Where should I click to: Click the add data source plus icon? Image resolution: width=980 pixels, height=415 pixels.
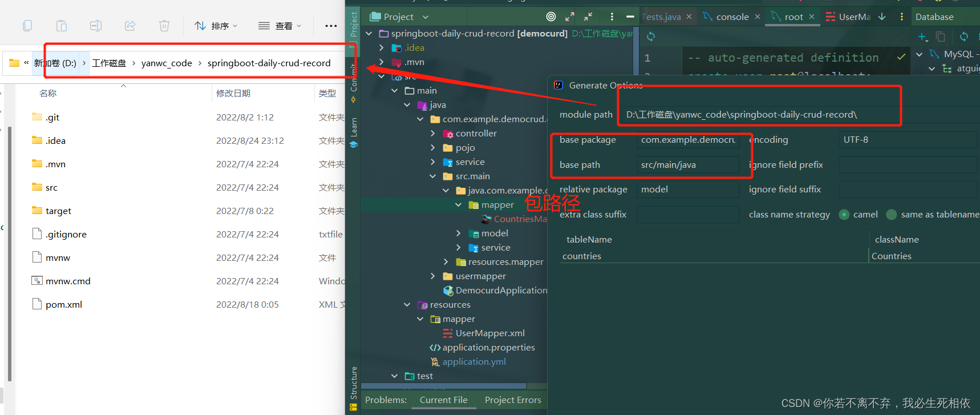[x=922, y=37]
